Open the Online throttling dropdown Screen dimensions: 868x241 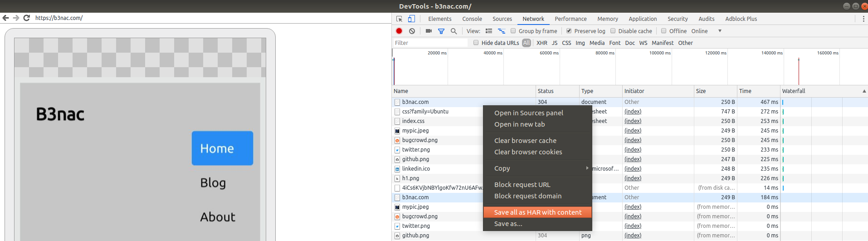[706, 31]
